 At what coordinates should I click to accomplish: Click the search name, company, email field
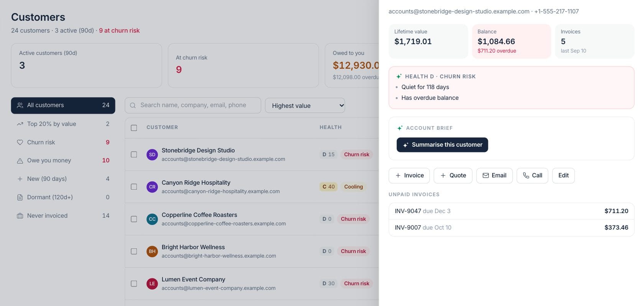[x=193, y=105]
